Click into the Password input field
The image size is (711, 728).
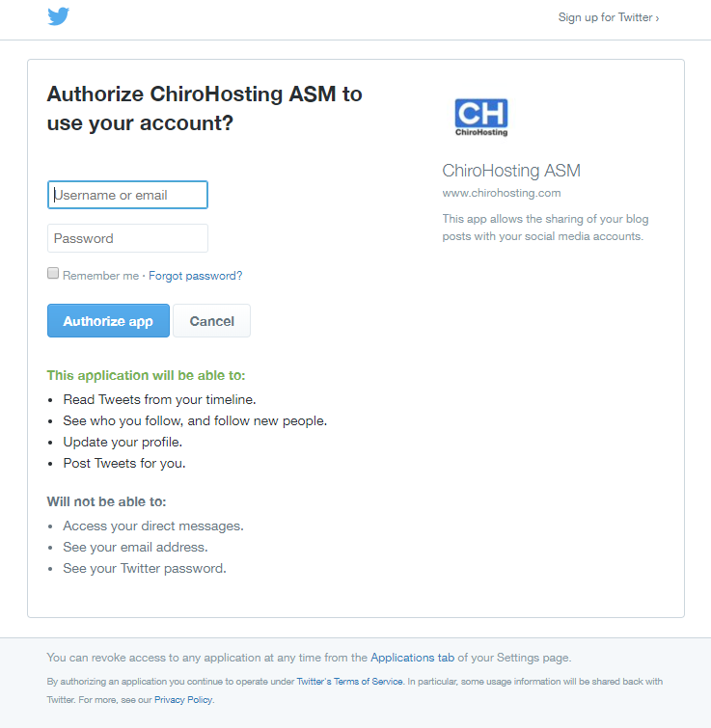[x=127, y=238]
